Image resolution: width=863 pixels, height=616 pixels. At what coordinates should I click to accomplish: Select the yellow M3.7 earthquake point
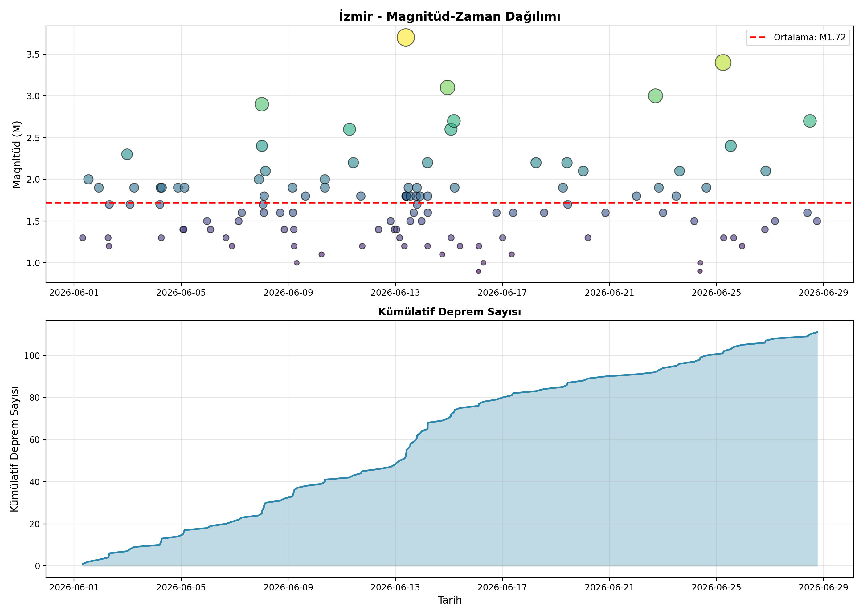coord(406,38)
